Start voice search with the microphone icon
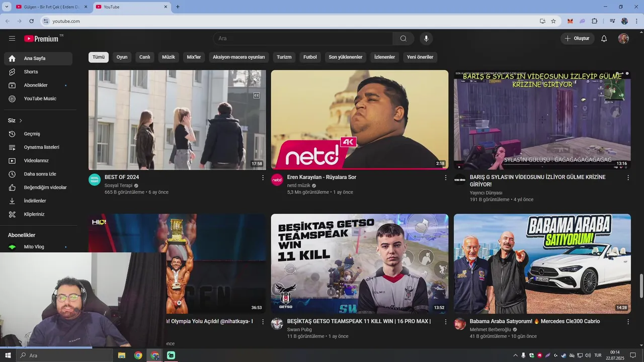 click(x=426, y=39)
